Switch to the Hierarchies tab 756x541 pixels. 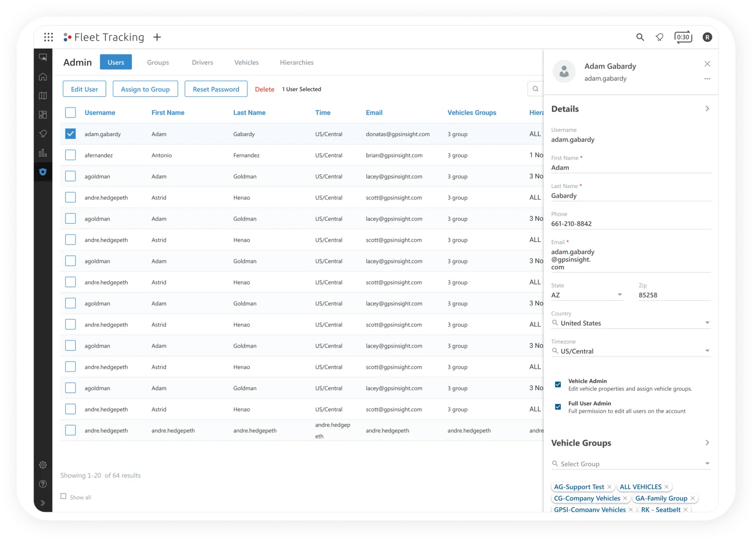[297, 62]
